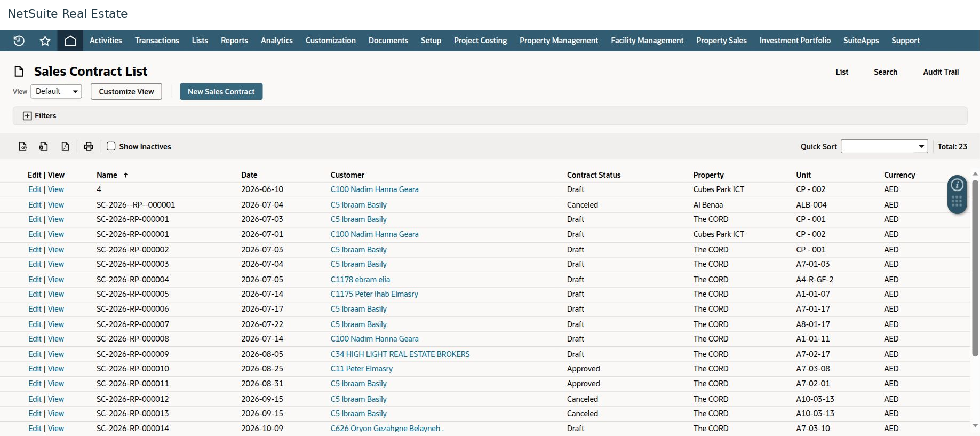Image resolution: width=980 pixels, height=436 pixels.
Task: Open customer C1178 ebram elia
Action: pos(360,280)
